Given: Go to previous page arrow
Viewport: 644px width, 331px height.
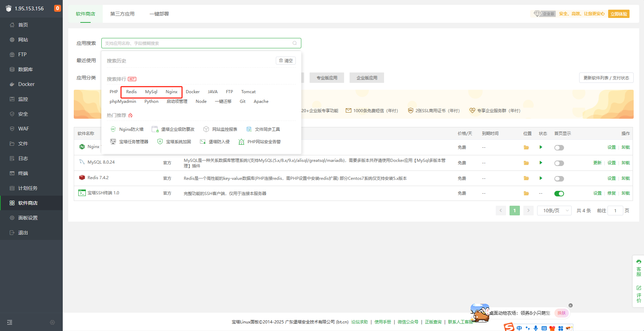Looking at the screenshot, I should point(501,211).
